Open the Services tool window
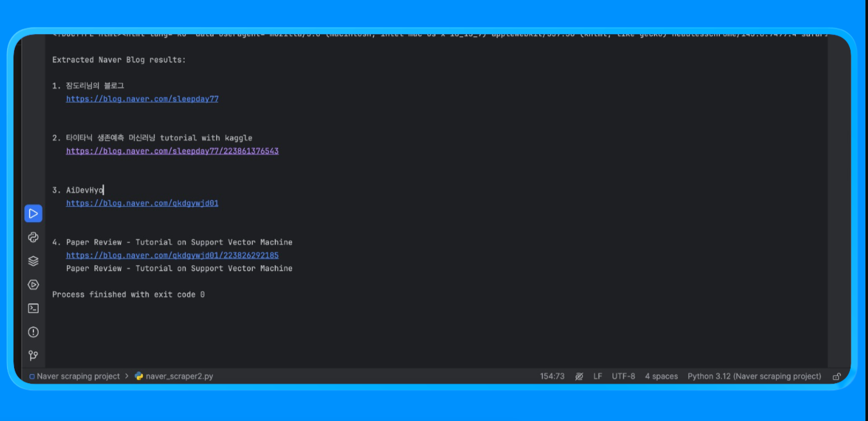This screenshot has height=421, width=868. tap(33, 284)
